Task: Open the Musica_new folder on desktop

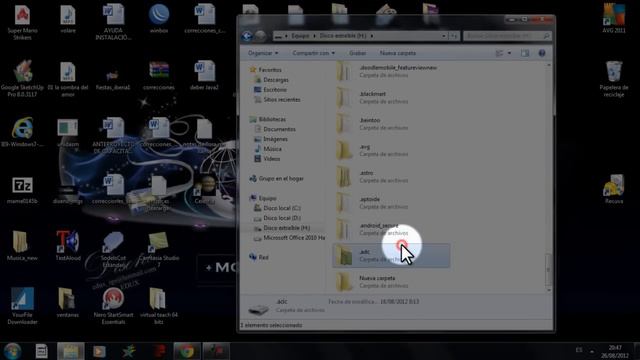Action: (22, 245)
